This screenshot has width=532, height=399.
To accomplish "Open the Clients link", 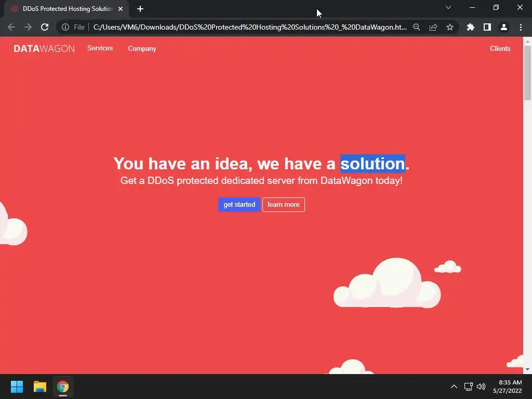I will (x=500, y=48).
